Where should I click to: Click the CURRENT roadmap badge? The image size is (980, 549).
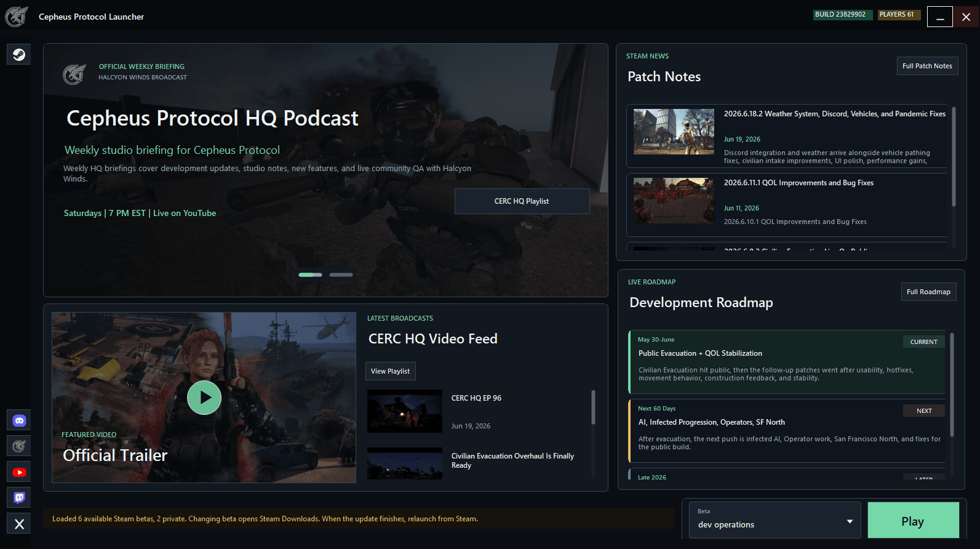coord(924,342)
